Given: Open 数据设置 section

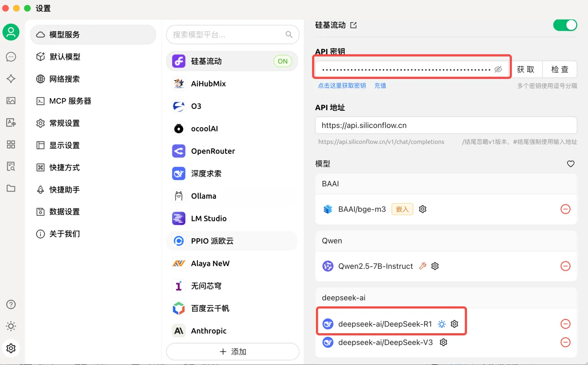Looking at the screenshot, I should [x=93, y=212].
